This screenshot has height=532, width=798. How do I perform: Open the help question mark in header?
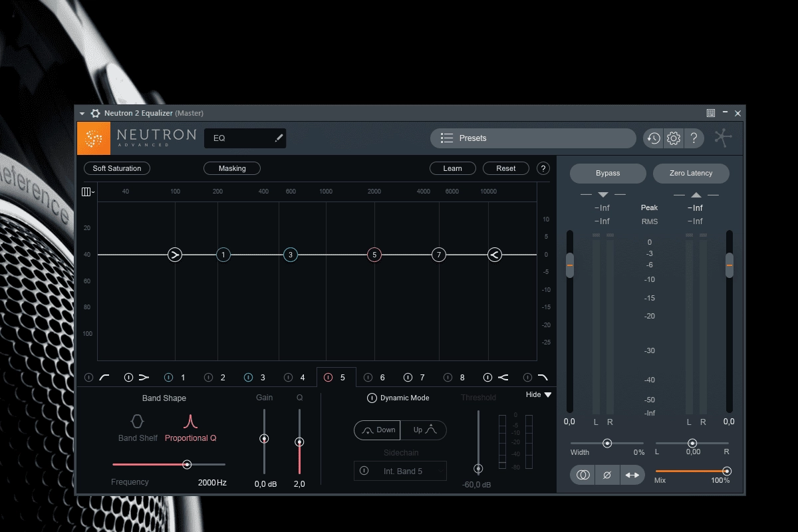click(x=694, y=138)
